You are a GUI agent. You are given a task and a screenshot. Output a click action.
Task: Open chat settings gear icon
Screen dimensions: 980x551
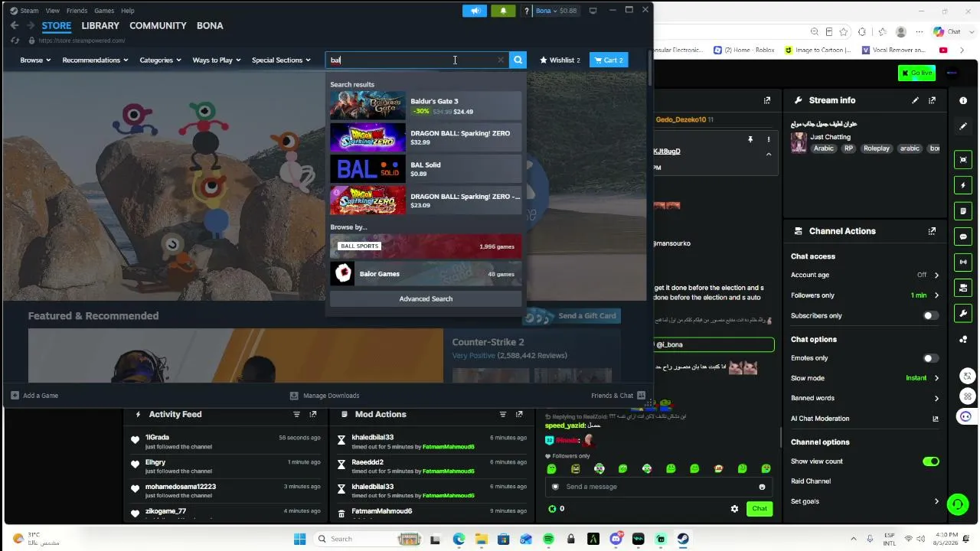pyautogui.click(x=734, y=509)
